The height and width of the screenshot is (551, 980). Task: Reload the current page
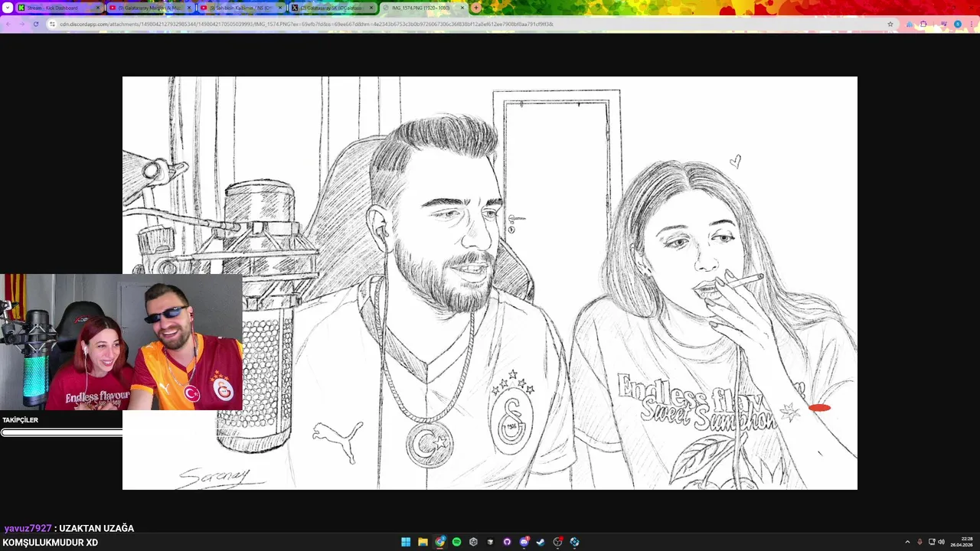click(x=35, y=24)
